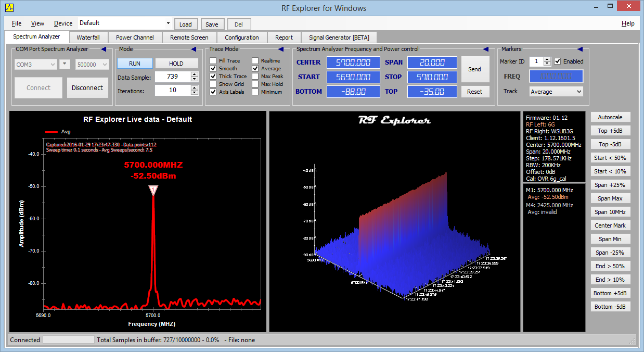
Task: Decrease the Iterations value with down arrow
Action: click(195, 93)
